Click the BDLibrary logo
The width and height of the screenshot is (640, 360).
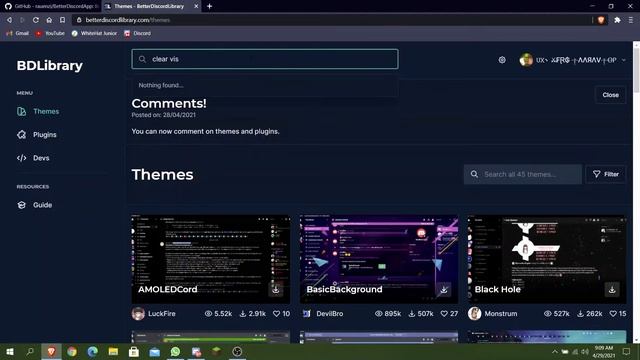(x=49, y=65)
